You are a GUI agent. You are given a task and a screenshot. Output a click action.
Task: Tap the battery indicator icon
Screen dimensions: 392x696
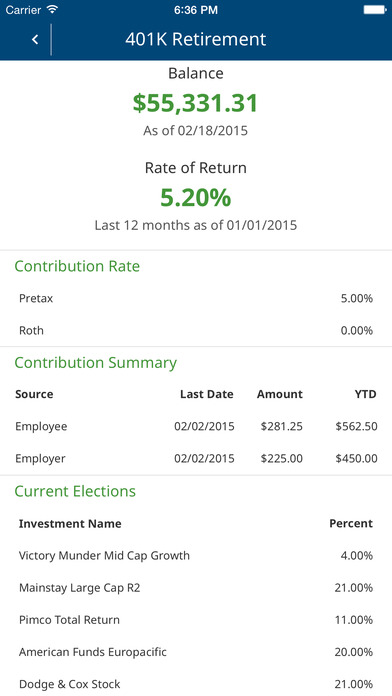[x=375, y=10]
